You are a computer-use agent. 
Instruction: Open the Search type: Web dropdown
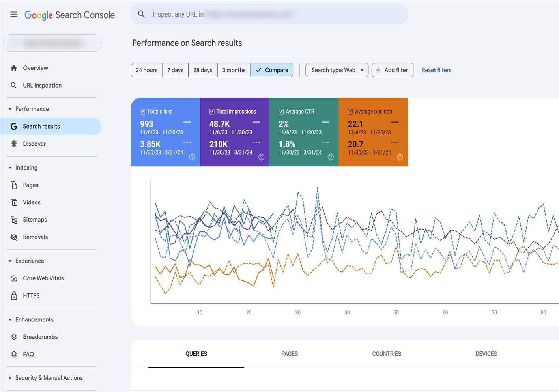337,70
